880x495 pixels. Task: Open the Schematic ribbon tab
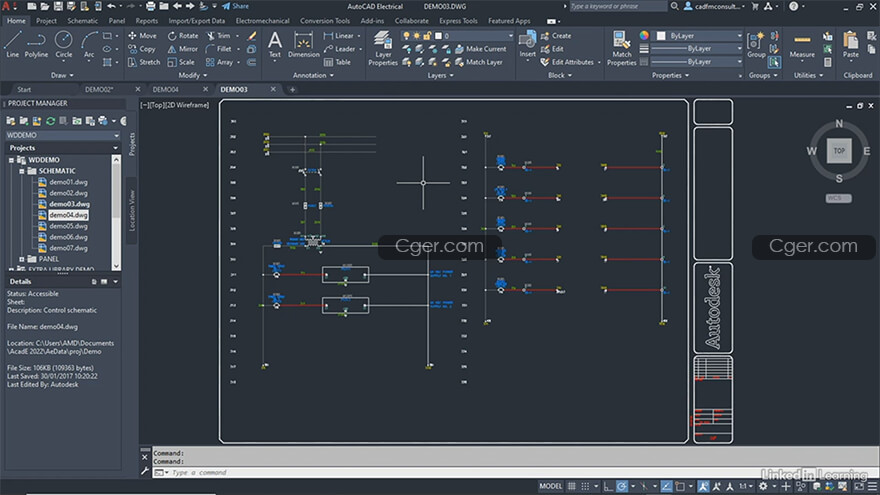(82, 21)
